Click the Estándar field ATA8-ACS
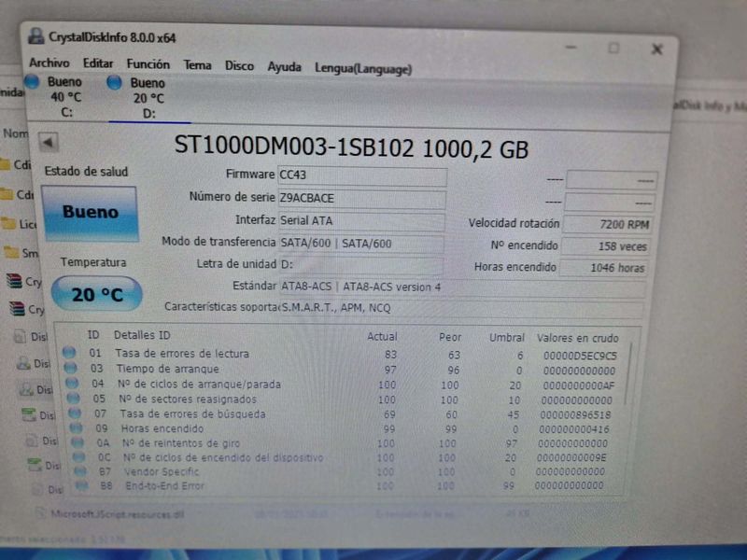This screenshot has height=560, width=747. click(x=462, y=287)
